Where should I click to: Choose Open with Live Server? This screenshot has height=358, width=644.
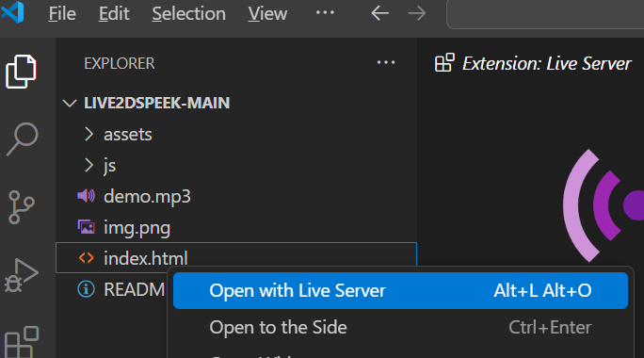[400, 290]
